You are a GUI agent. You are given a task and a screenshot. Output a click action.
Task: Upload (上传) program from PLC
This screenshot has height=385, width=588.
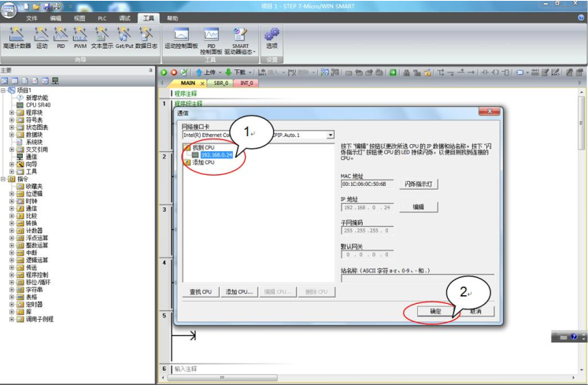(x=206, y=72)
